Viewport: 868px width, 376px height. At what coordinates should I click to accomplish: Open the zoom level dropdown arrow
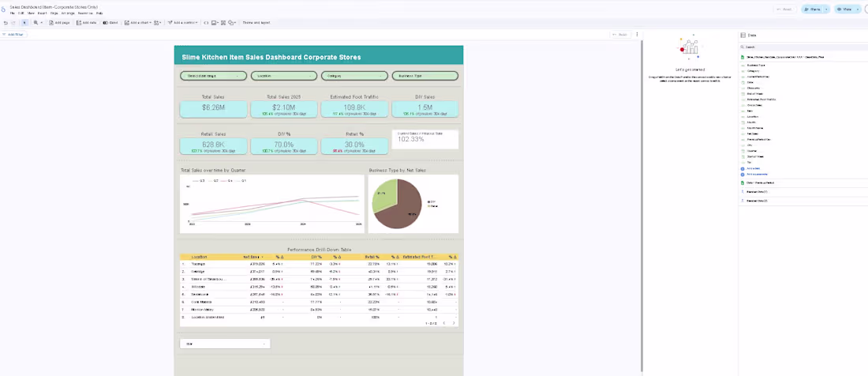click(42, 23)
